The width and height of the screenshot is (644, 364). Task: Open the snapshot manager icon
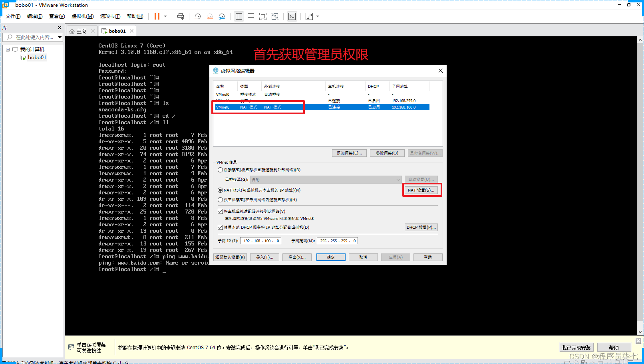coord(222,16)
